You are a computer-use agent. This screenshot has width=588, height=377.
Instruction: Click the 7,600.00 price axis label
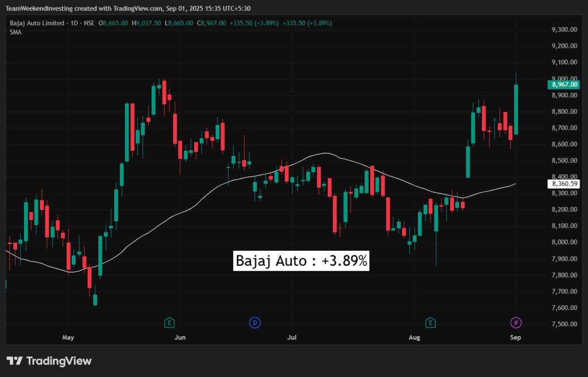tap(564, 308)
